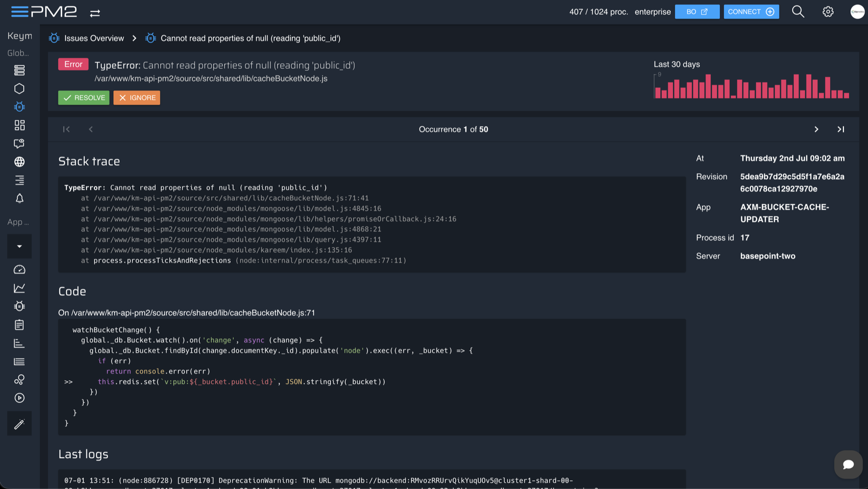Image resolution: width=868 pixels, height=489 pixels.
Task: Click the CONNECT button
Action: (x=751, y=12)
